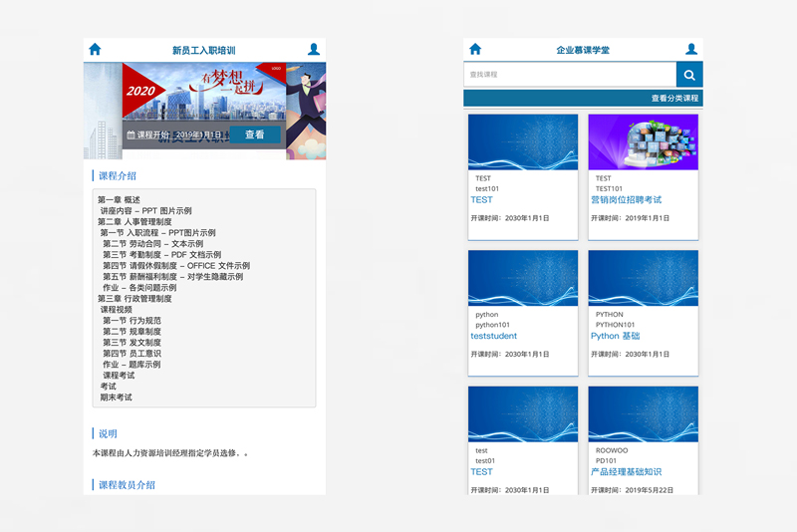
Task: Click 第五节 薪酬福利制度 row
Action: 172,276
